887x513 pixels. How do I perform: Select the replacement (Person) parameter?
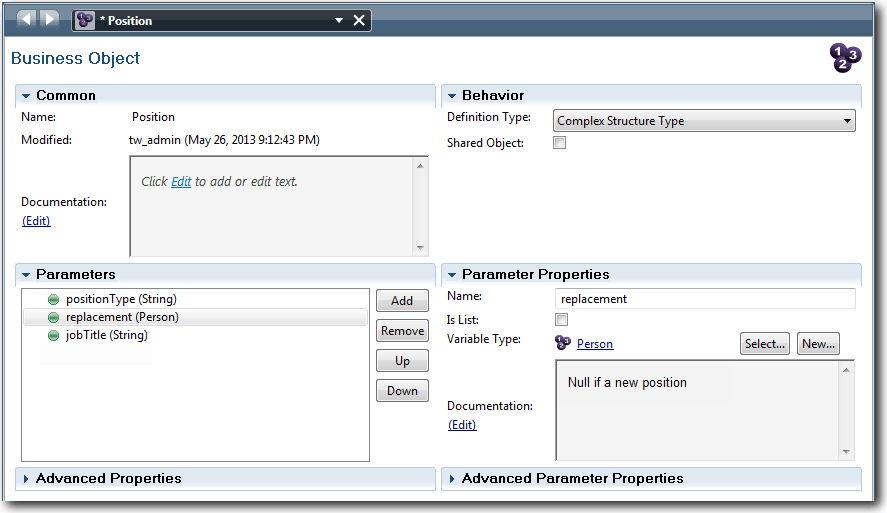click(x=195, y=317)
